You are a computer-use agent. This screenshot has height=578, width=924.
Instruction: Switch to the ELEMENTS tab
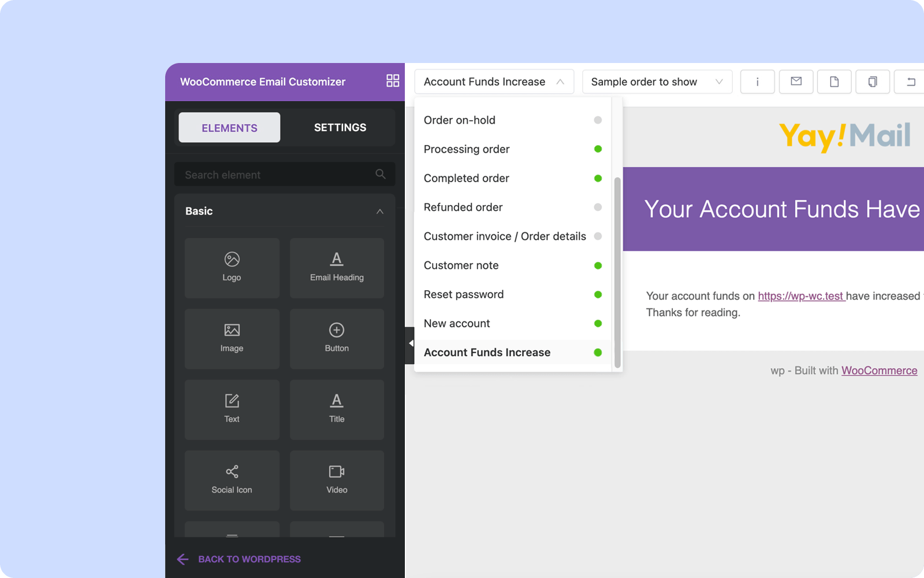[x=229, y=128]
